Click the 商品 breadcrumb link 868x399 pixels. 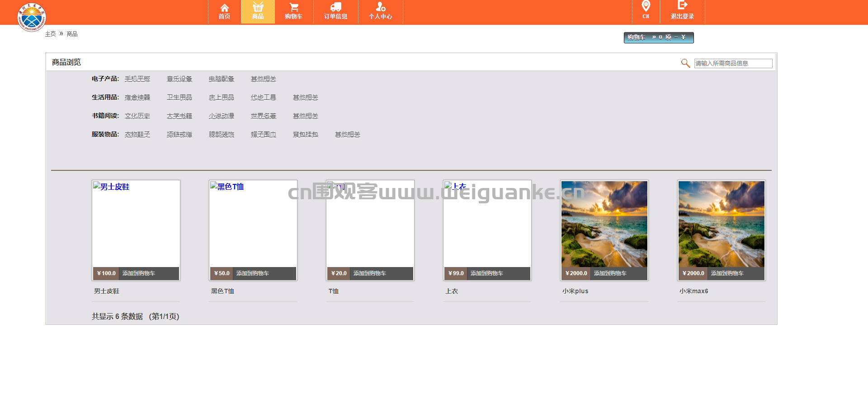pos(72,34)
